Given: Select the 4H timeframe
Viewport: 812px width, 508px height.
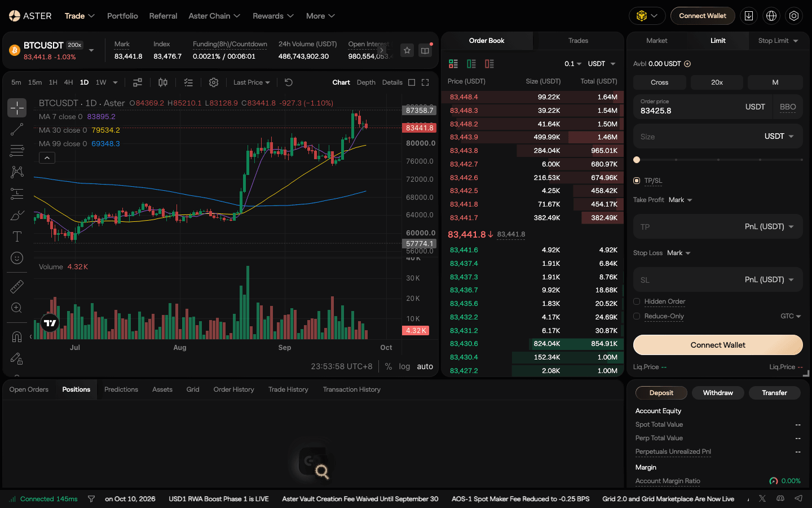Looking at the screenshot, I should [68, 82].
